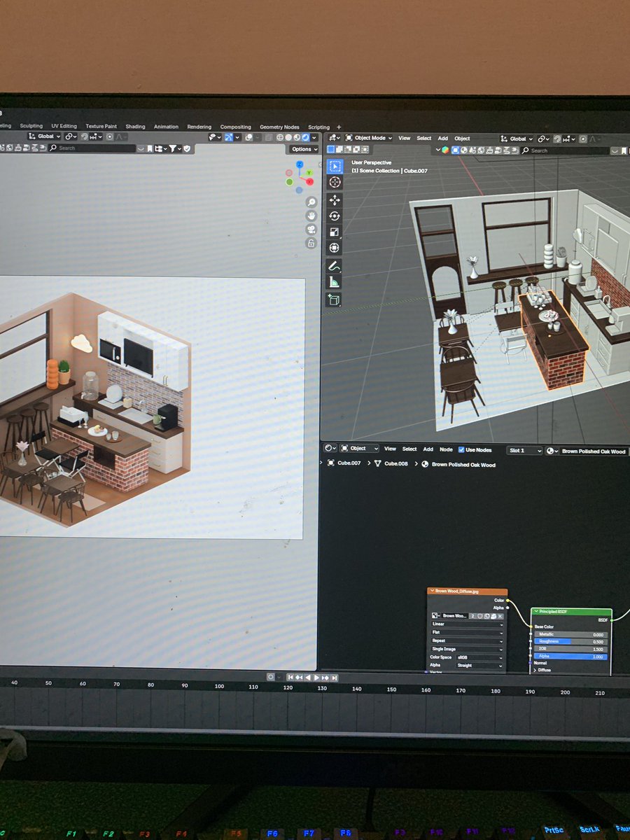Screen dimensions: 630x840
Task: Pick the Transform tool in toolbar
Action: pos(335,248)
